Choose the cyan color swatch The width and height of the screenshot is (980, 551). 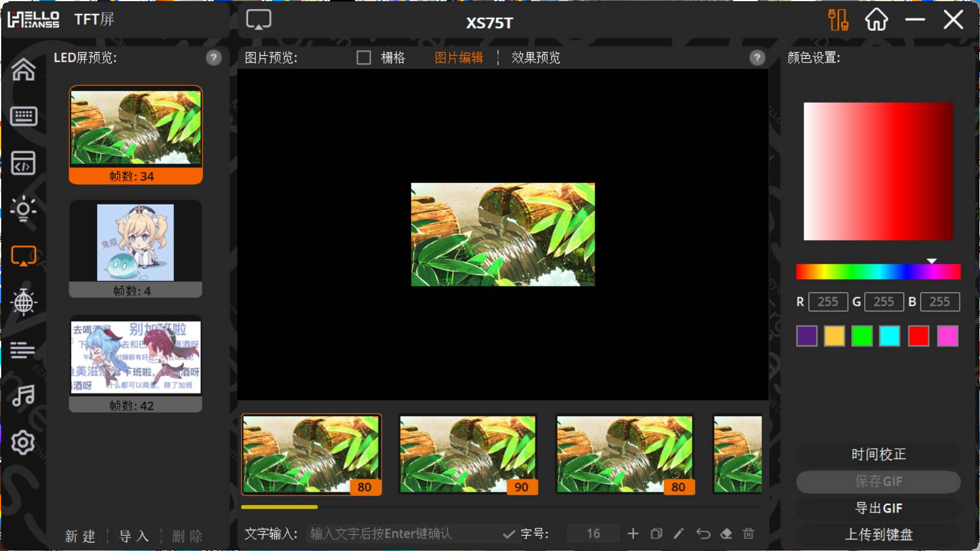[889, 336]
